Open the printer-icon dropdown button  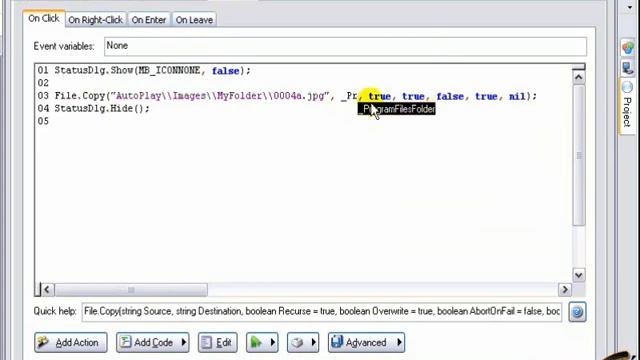(x=303, y=342)
